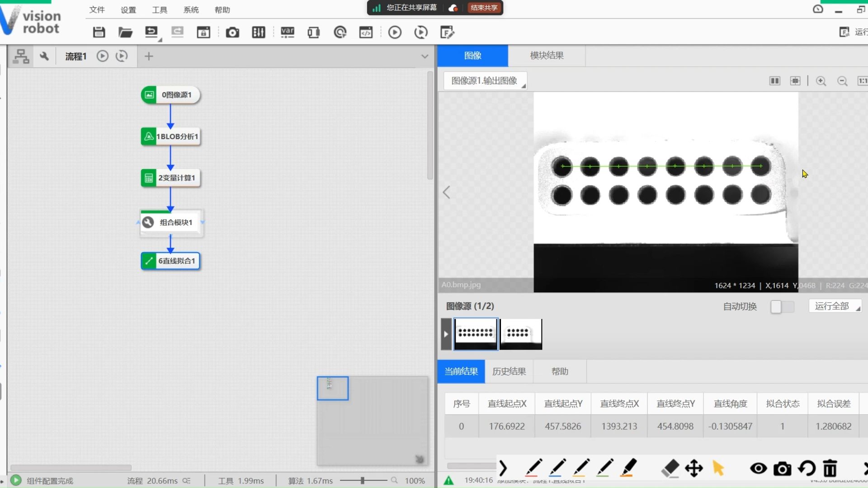868x488 pixels.
Task: Click the save project icon
Action: [x=99, y=32]
